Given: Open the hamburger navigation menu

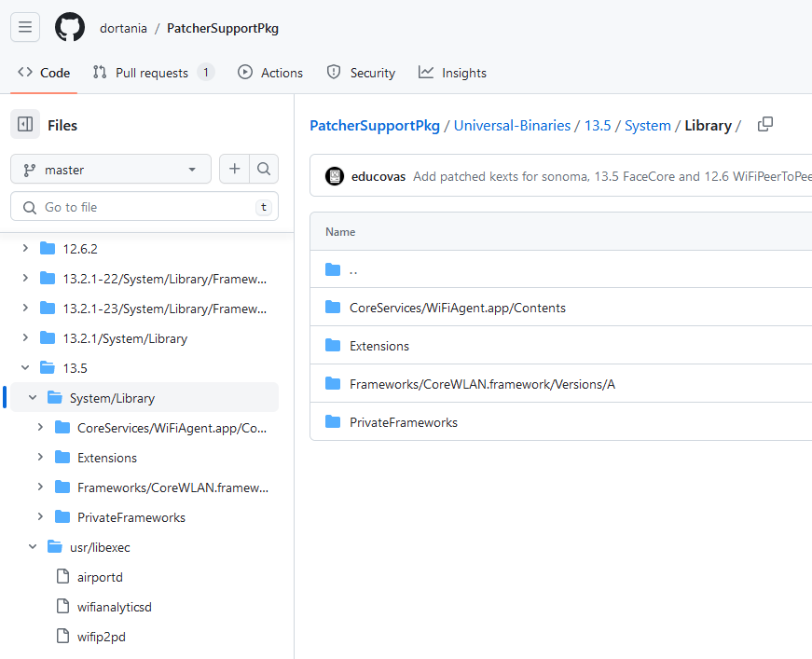Looking at the screenshot, I should [25, 27].
